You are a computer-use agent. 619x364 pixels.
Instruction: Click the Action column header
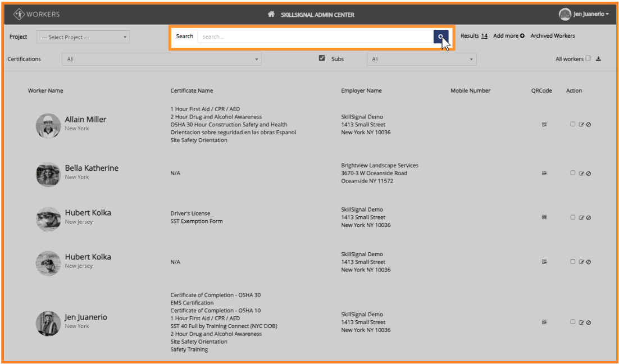[x=574, y=91]
